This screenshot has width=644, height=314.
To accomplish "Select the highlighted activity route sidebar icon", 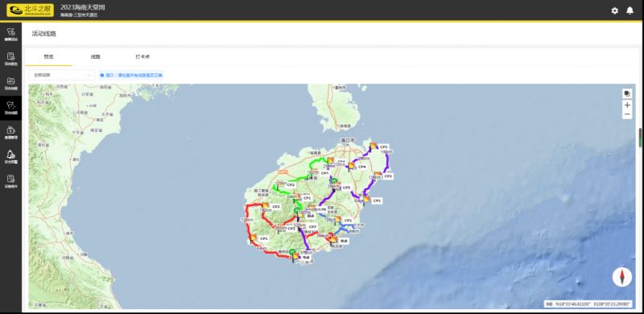I will pos(10,107).
